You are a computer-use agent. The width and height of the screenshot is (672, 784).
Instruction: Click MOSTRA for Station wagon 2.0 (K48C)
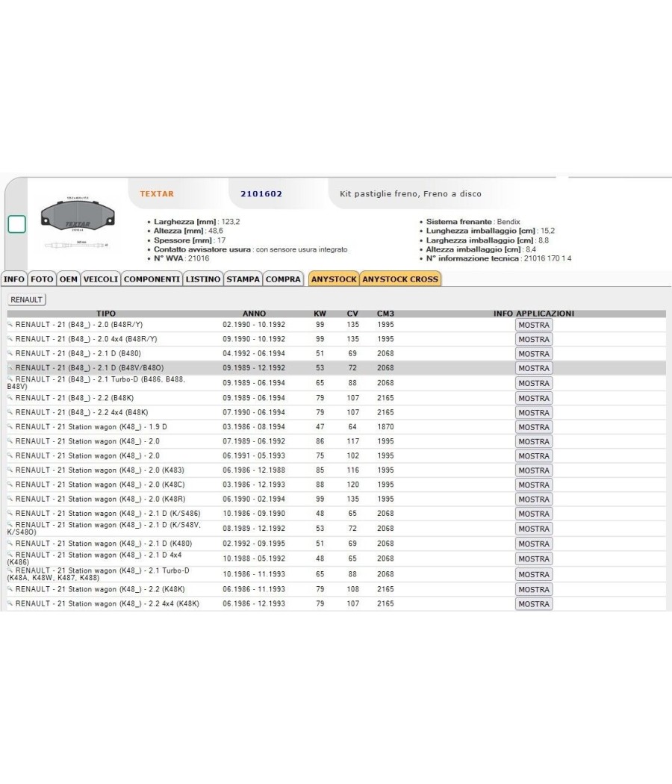coord(534,485)
